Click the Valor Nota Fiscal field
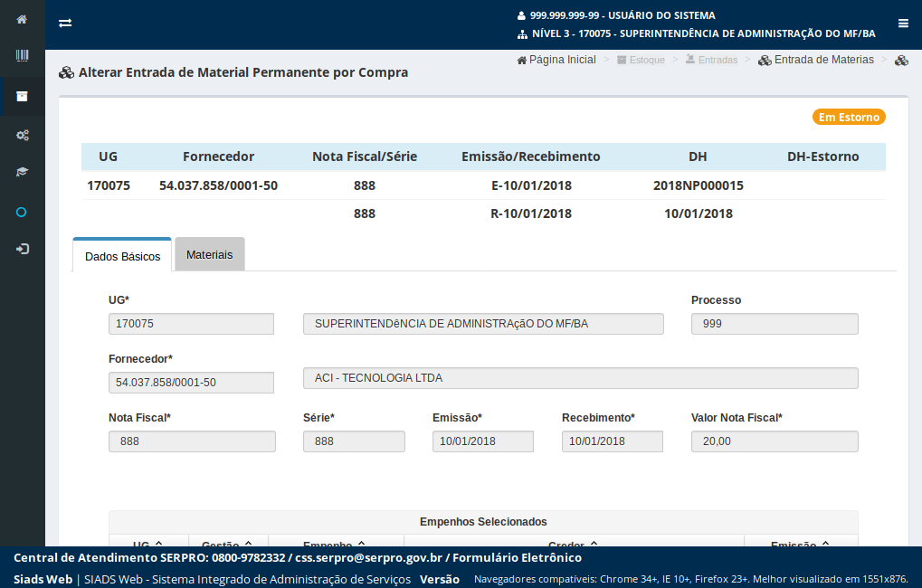922x588 pixels. (775, 441)
